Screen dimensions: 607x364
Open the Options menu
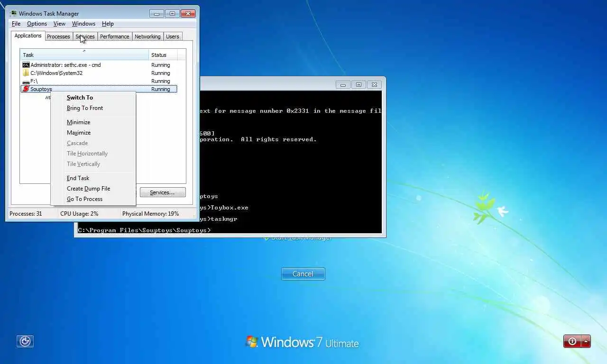(37, 24)
